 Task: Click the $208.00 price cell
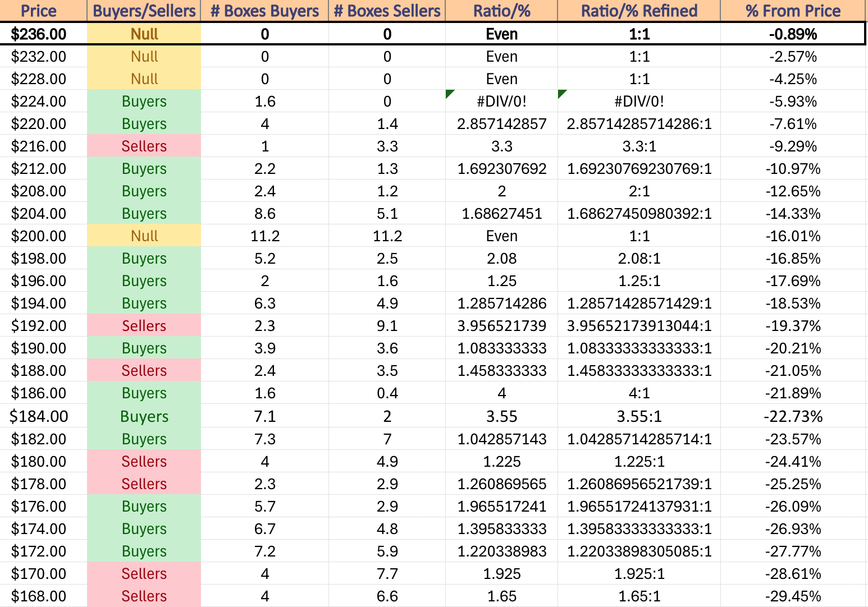tap(43, 191)
